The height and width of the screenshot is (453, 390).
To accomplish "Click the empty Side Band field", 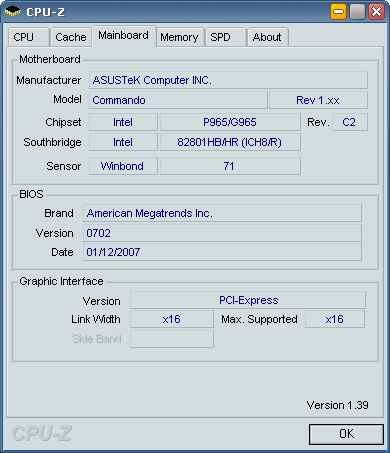I will pyautogui.click(x=172, y=339).
